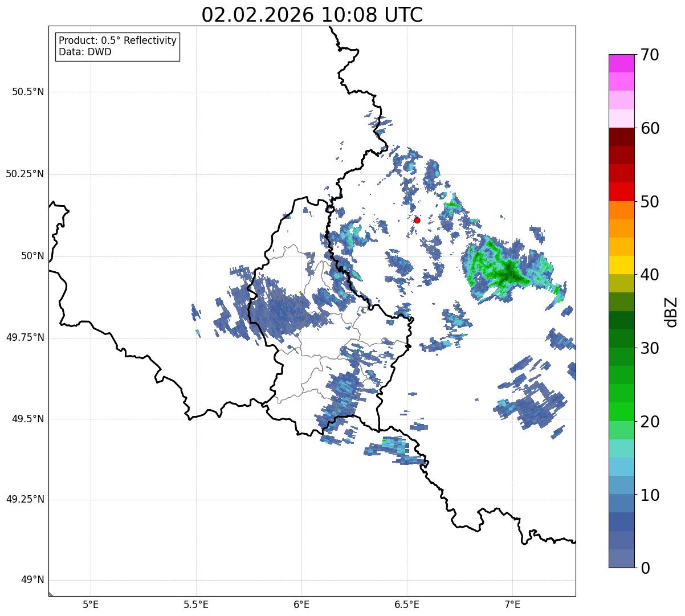
Task: Click the '5°E' longitude label
Action: click(91, 605)
